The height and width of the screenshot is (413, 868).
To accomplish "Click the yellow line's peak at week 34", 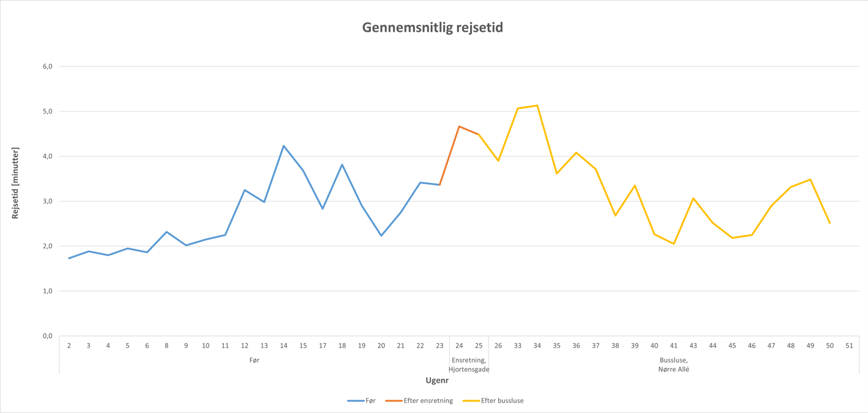I will pyautogui.click(x=537, y=106).
